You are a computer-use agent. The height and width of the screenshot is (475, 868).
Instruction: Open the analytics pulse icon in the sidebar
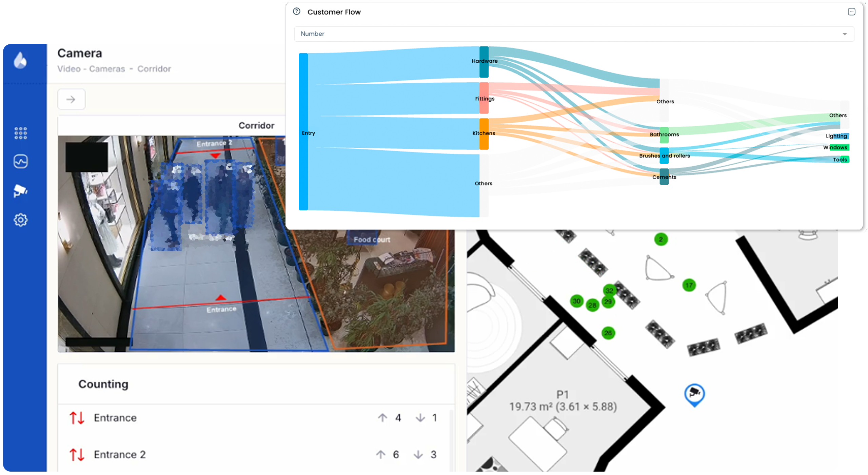point(21,162)
